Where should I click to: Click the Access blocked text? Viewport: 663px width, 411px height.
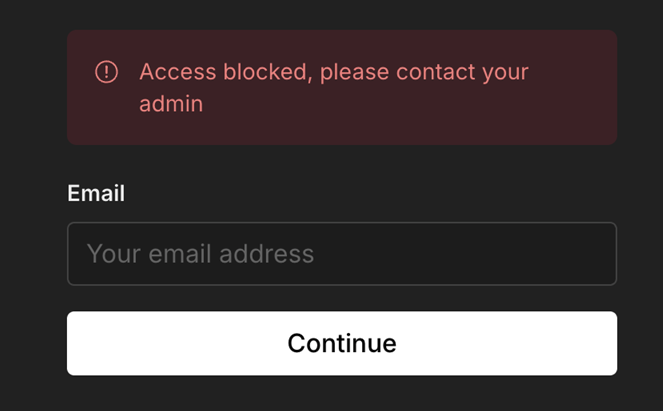point(225,72)
